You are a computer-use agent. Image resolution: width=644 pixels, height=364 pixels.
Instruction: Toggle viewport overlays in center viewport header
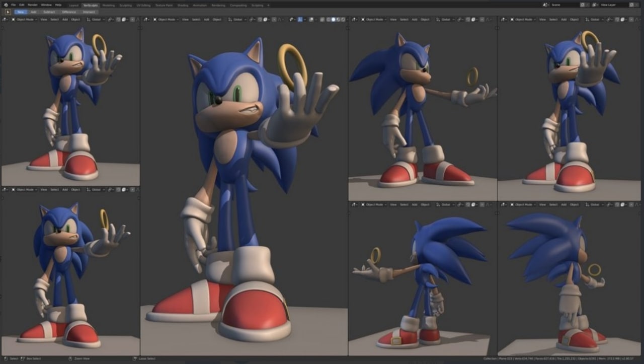311,19
